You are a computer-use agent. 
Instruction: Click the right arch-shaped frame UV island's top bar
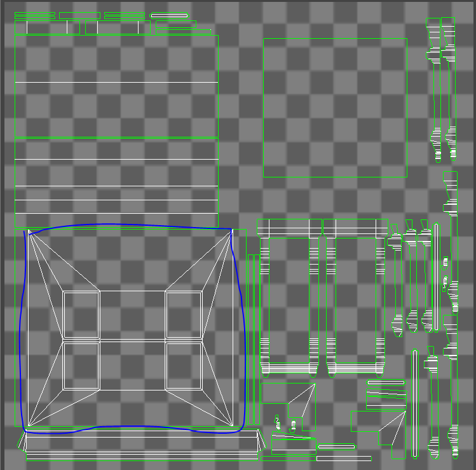pos(355,227)
